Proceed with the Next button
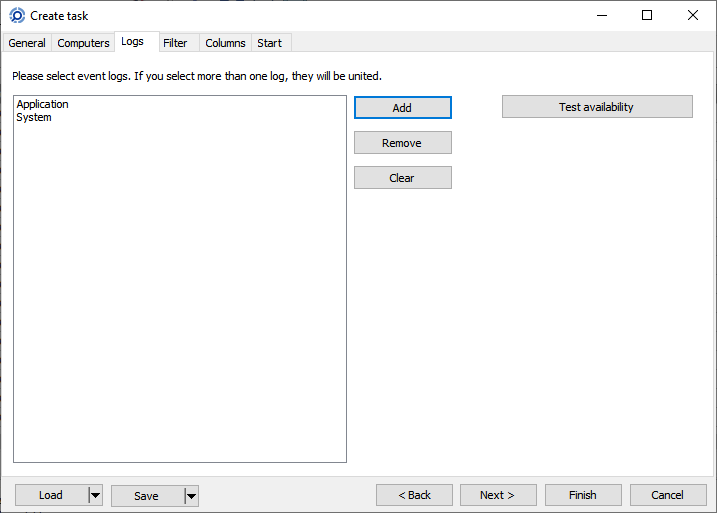Viewport: 717px width, 513px height. 498,495
